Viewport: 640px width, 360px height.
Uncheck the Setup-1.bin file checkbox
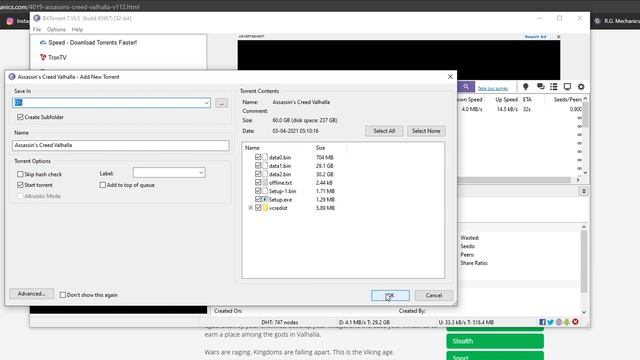tap(258, 191)
